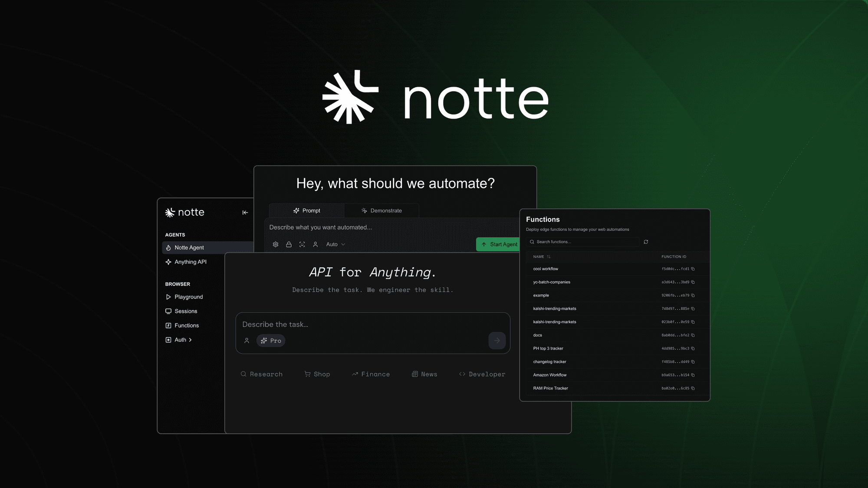Open Notte Agent in the sidebar
This screenshot has height=488, width=868.
(x=208, y=247)
